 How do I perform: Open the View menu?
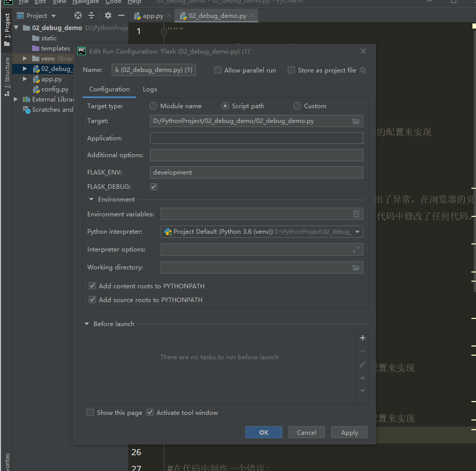59,3
